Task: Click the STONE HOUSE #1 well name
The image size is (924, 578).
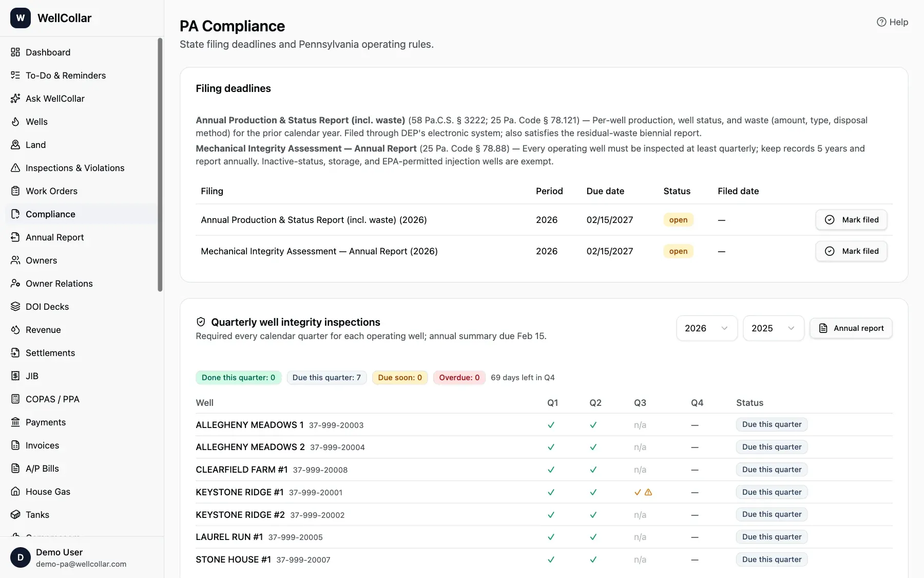Action: pos(234,560)
